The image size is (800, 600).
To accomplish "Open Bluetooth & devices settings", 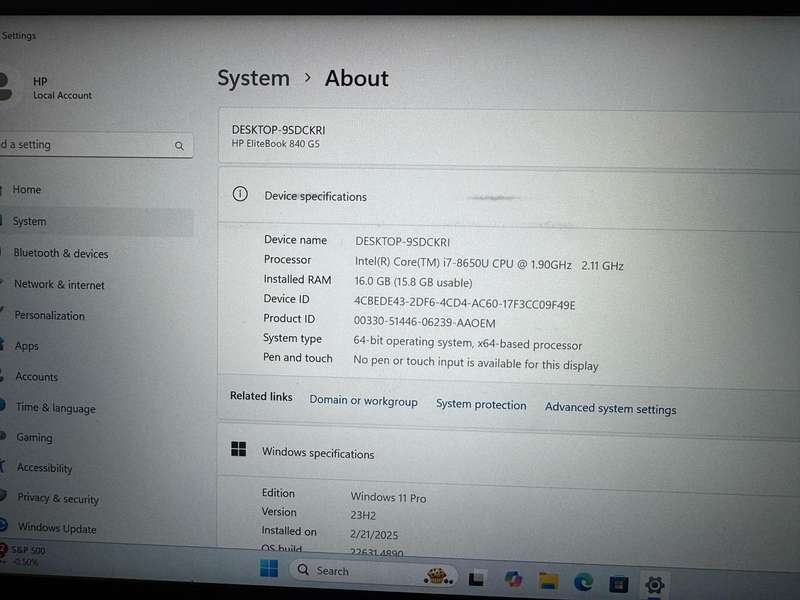I will click(x=61, y=254).
